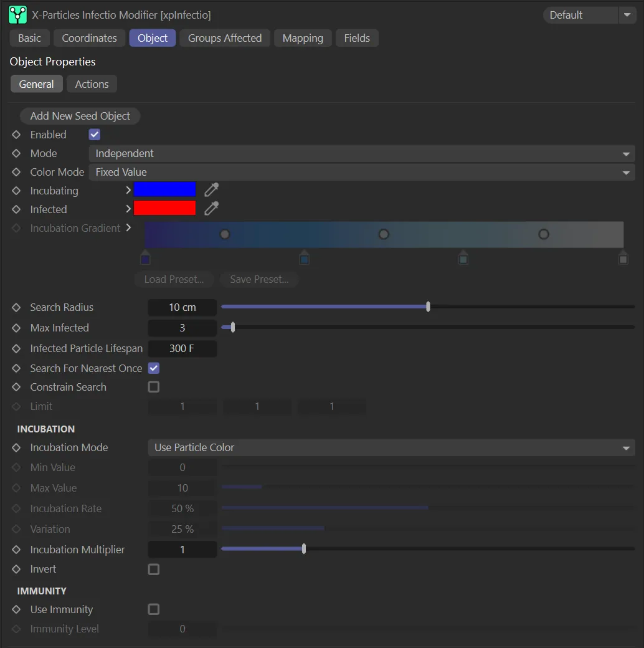Click the Infected Particle Lifespan field
The height and width of the screenshot is (648, 644).
coord(182,348)
